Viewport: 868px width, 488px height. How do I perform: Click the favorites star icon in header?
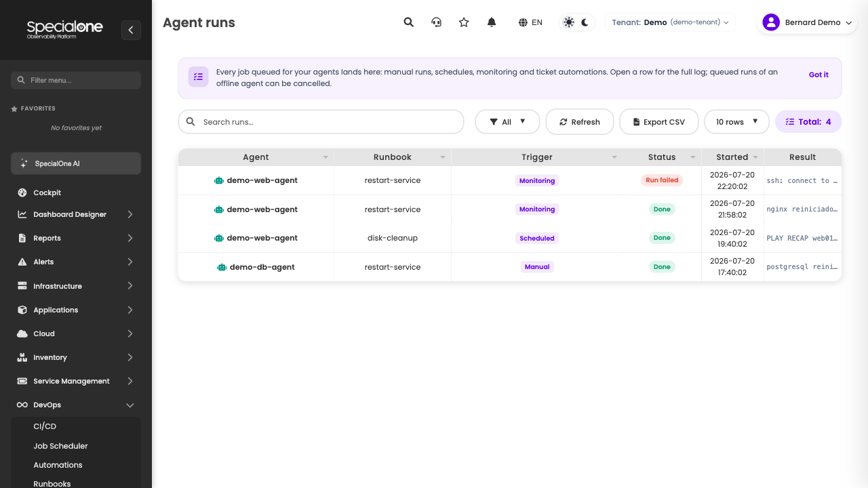(x=464, y=22)
